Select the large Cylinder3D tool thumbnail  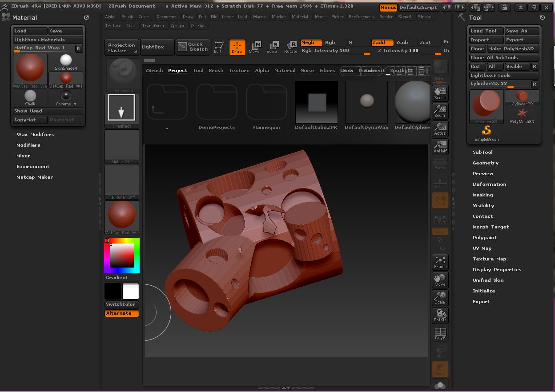point(487,107)
